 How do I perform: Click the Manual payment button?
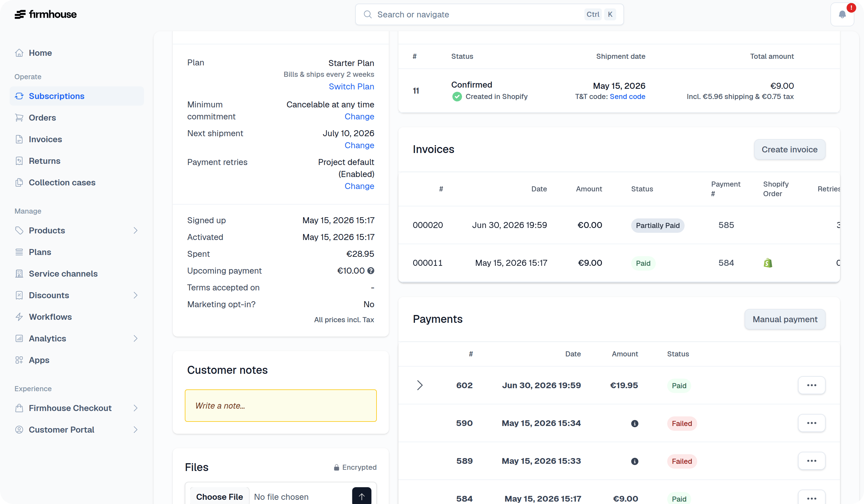pos(785,319)
